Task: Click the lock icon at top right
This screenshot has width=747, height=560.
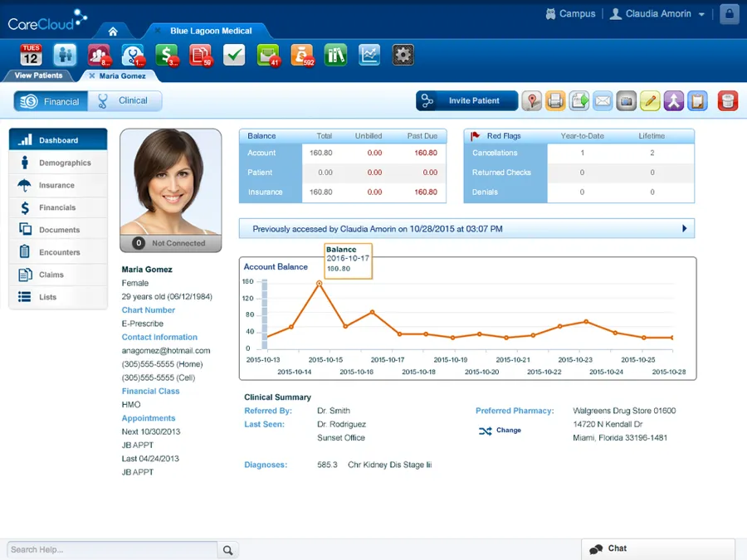Action: 730,14
